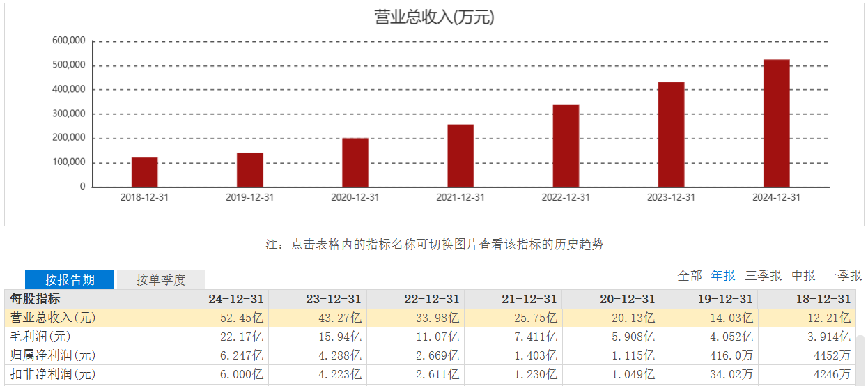Image resolution: width=868 pixels, height=386 pixels.
Task: Click the 营业总收入(元) indicator row name
Action: 53,318
